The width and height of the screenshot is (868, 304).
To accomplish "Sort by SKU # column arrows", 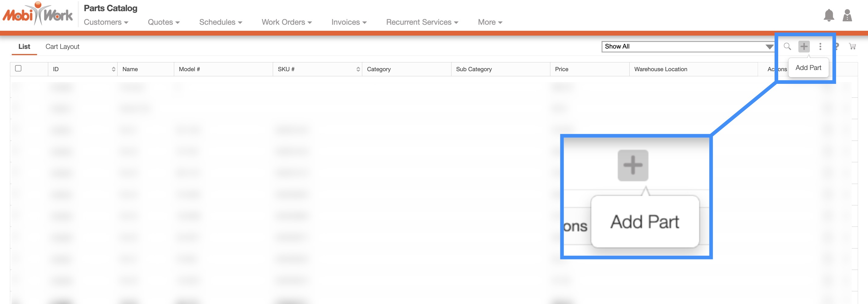I will pyautogui.click(x=358, y=69).
